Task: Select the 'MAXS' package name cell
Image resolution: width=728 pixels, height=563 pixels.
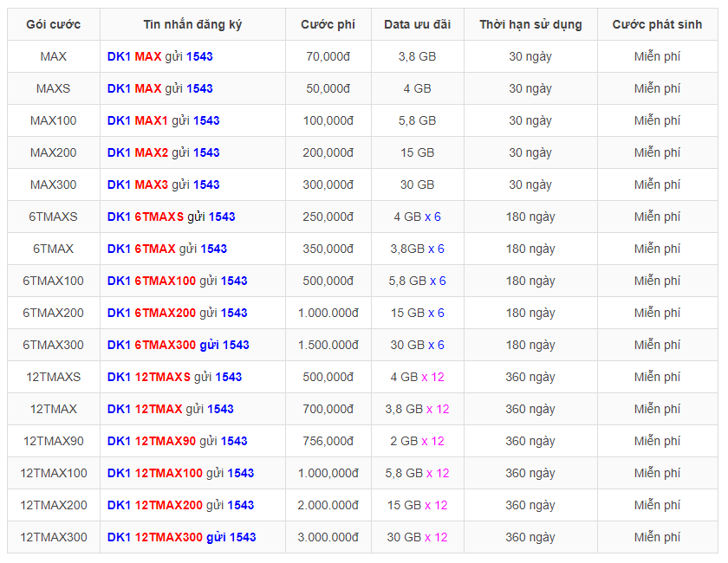Action: coord(54,88)
